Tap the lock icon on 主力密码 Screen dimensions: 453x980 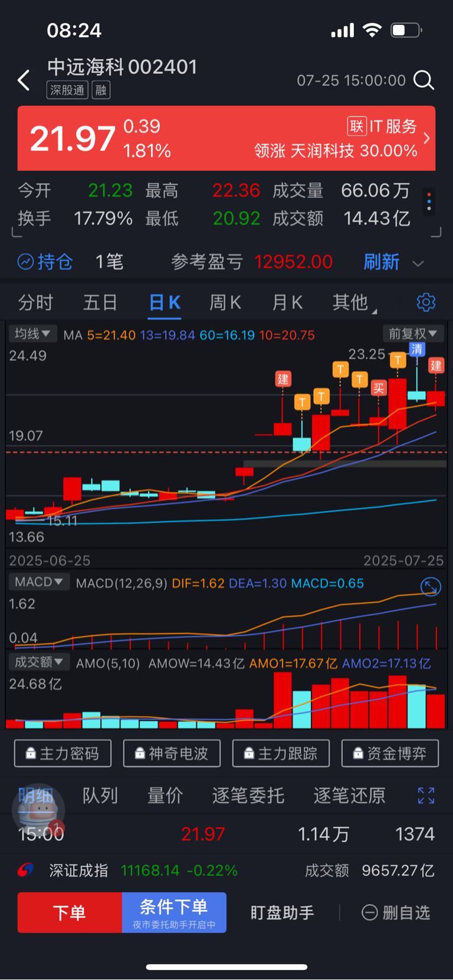pyautogui.click(x=31, y=753)
